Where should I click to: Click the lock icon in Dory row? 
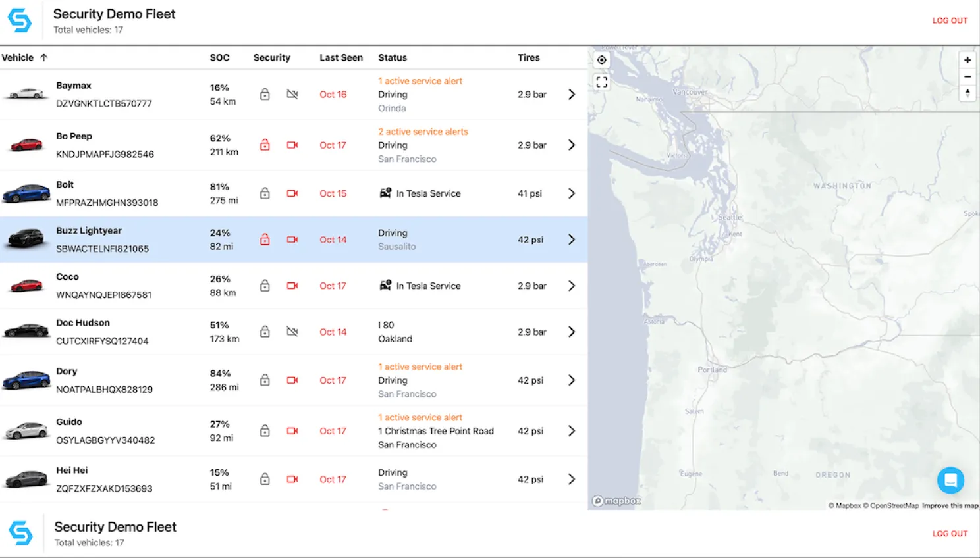click(265, 380)
